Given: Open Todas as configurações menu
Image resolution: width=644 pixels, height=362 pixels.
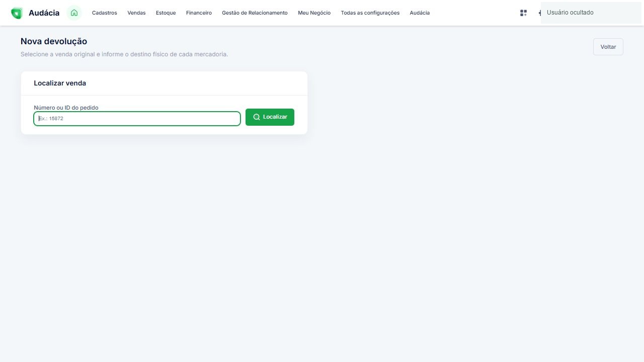Looking at the screenshot, I should (370, 13).
